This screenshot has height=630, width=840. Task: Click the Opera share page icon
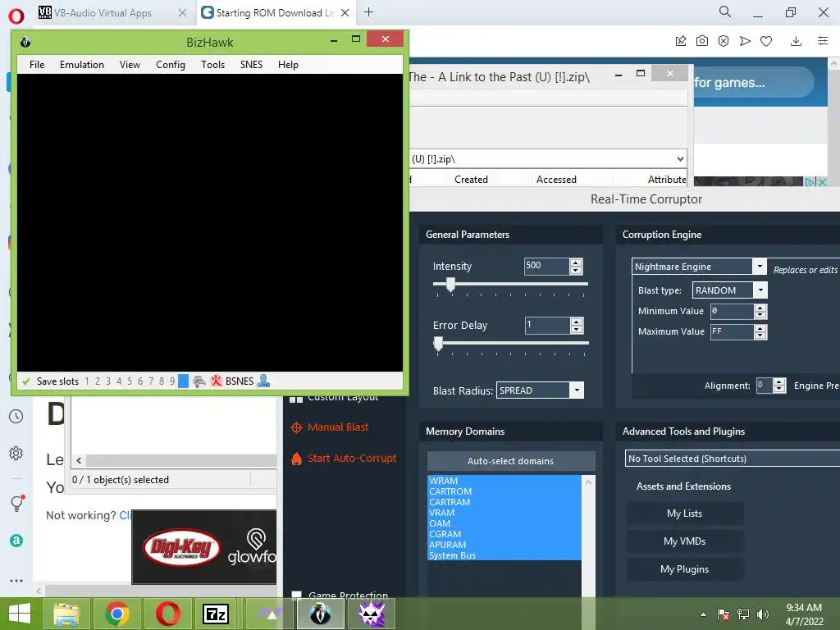[x=680, y=41]
